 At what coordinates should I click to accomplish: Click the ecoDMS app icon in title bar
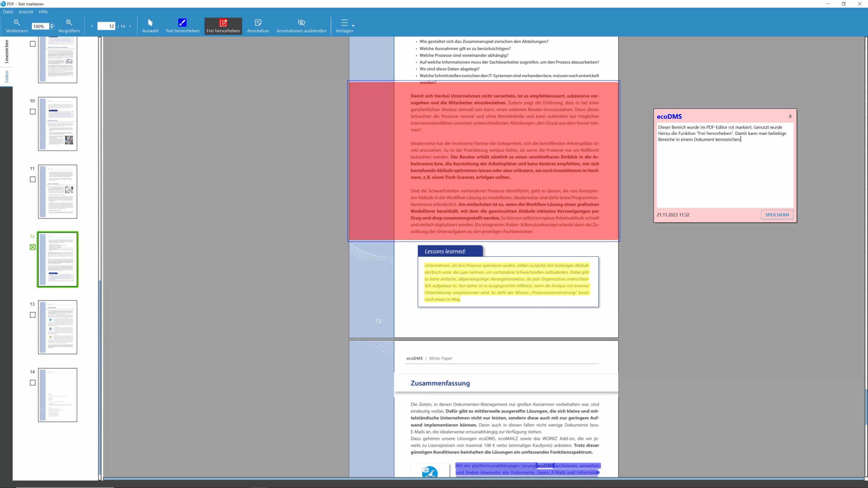(x=3, y=4)
